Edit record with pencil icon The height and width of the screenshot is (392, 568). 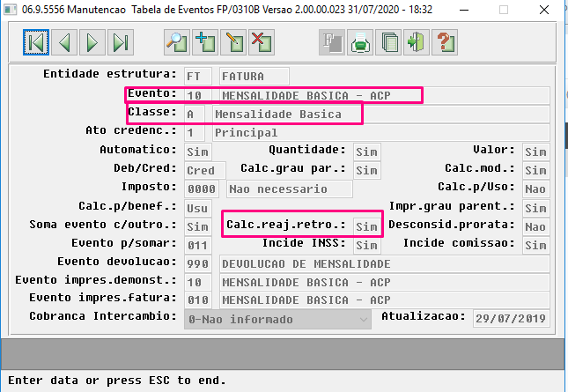233,42
